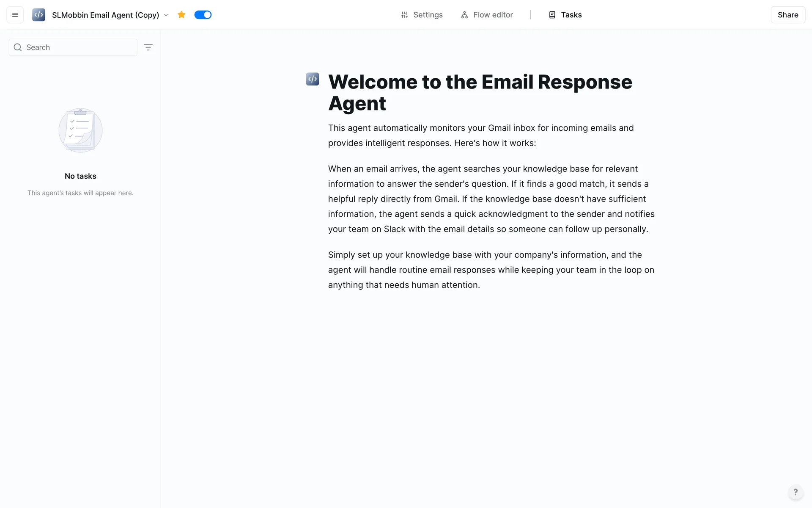Open the hamburger sidebar menu
The height and width of the screenshot is (508, 812).
click(15, 15)
